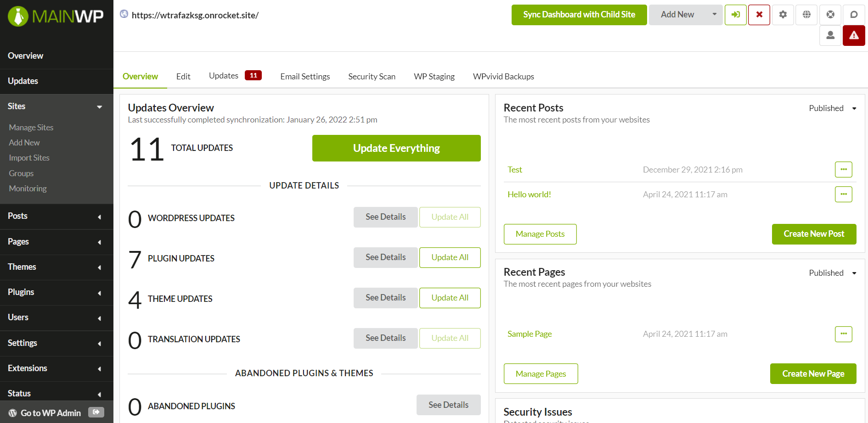Click the red warning triangle icon
This screenshot has width=868, height=423.
coord(854,35)
